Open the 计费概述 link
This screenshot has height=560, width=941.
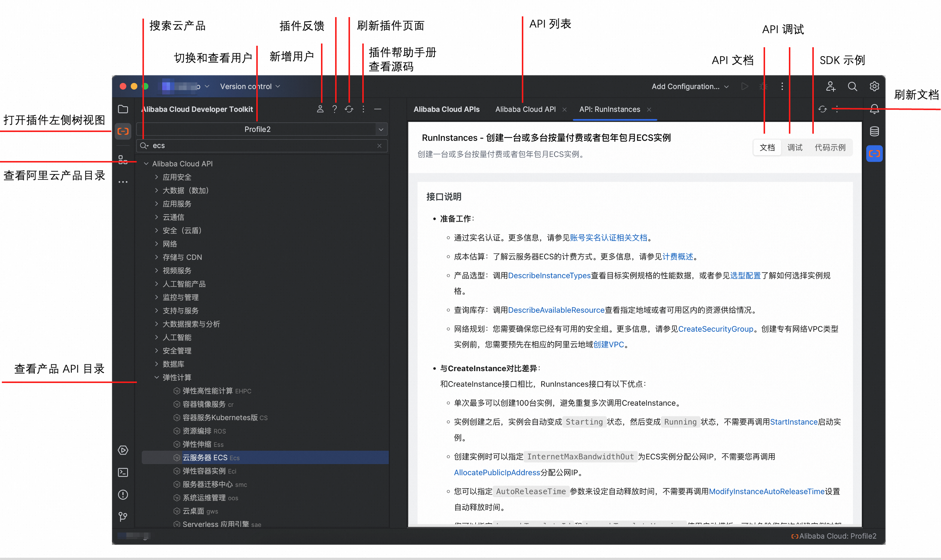pyautogui.click(x=678, y=257)
